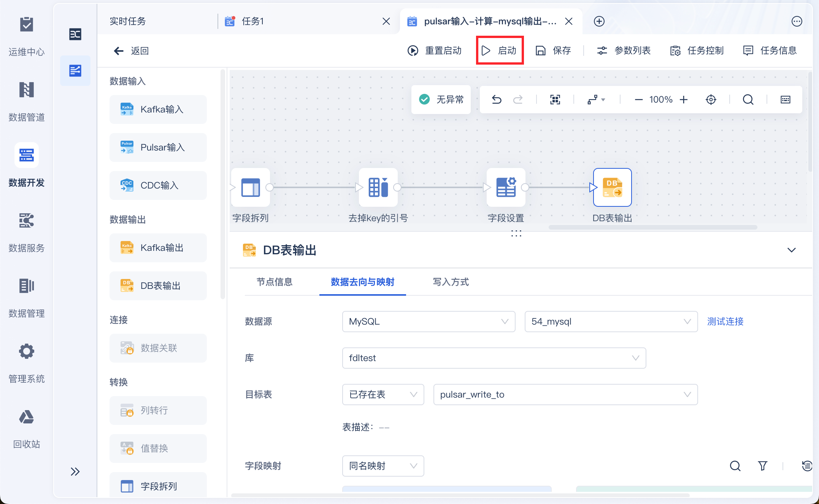Click the locate-center target icon
Viewport: 819px width, 504px height.
coord(711,100)
